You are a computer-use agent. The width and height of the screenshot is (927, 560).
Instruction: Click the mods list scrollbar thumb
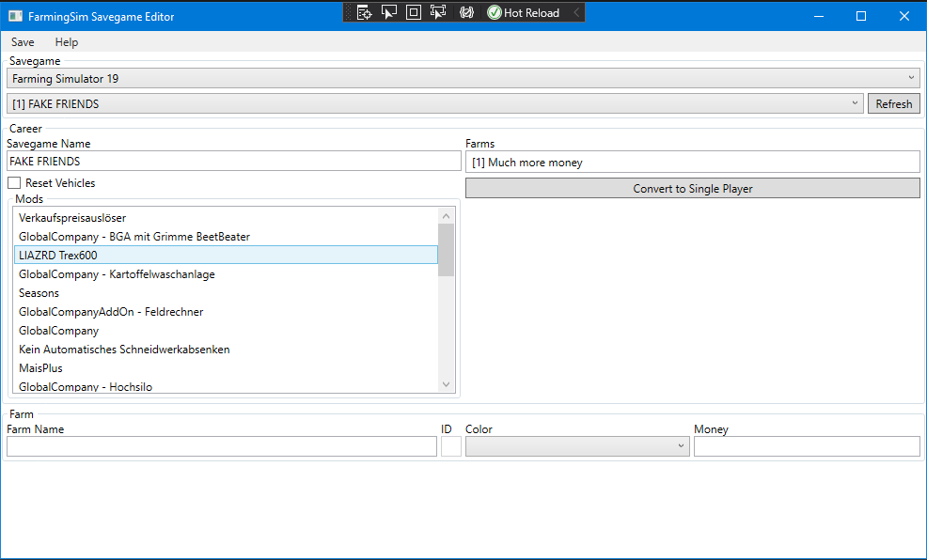447,250
